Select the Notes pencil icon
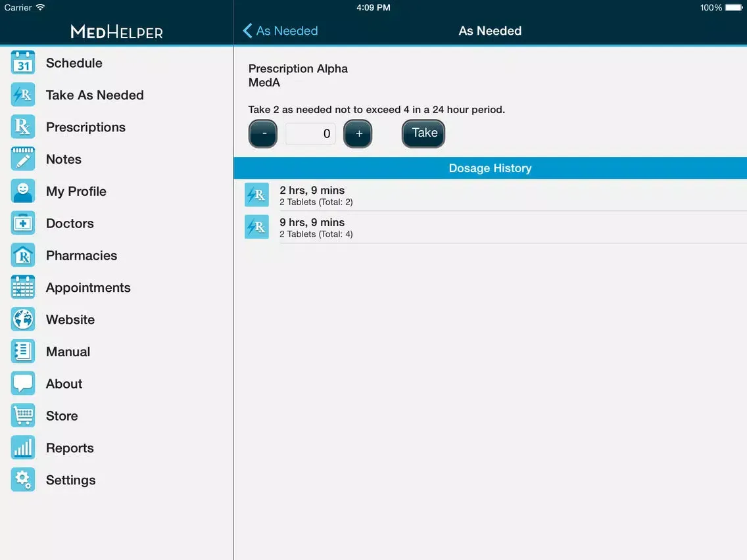747x560 pixels. 23,159
